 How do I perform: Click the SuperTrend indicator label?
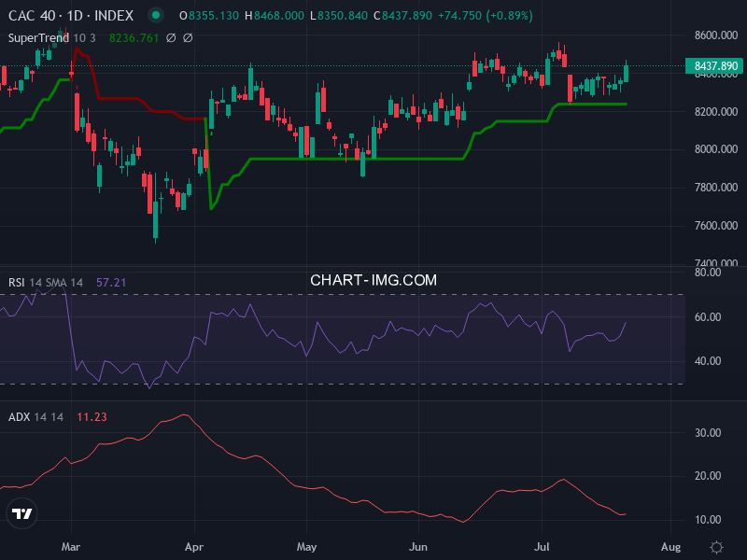(x=38, y=38)
